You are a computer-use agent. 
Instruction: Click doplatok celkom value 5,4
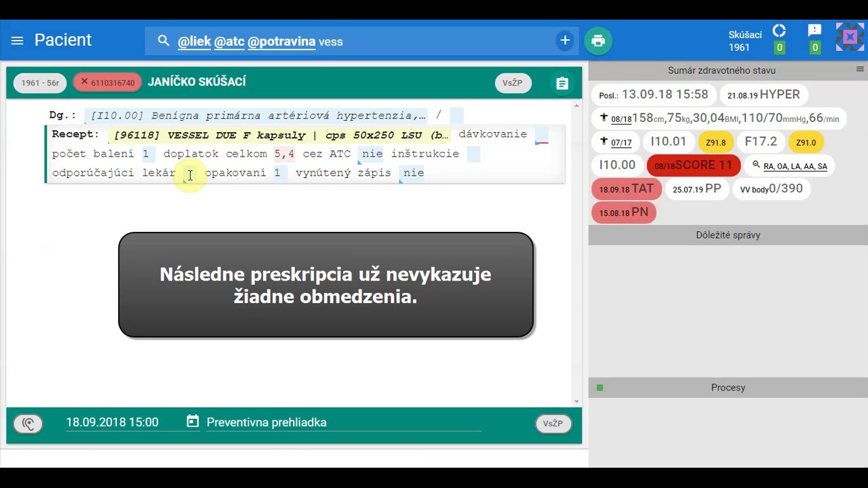coord(284,154)
